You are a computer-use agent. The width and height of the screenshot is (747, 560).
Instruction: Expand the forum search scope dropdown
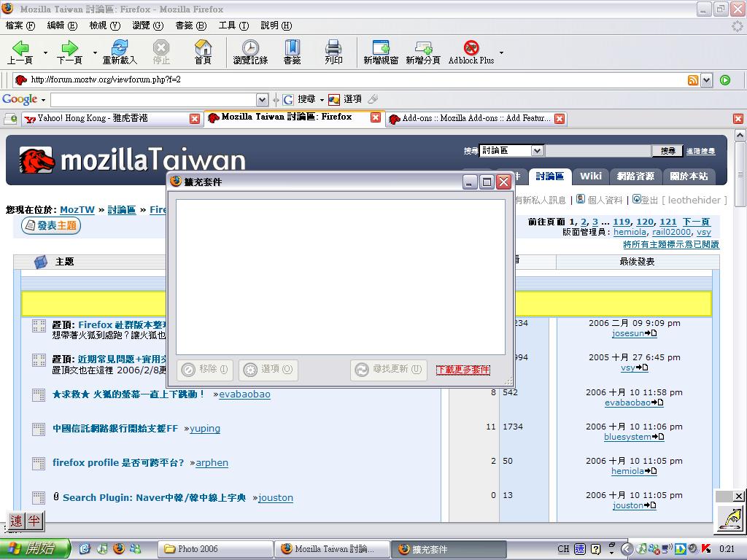[537, 151]
